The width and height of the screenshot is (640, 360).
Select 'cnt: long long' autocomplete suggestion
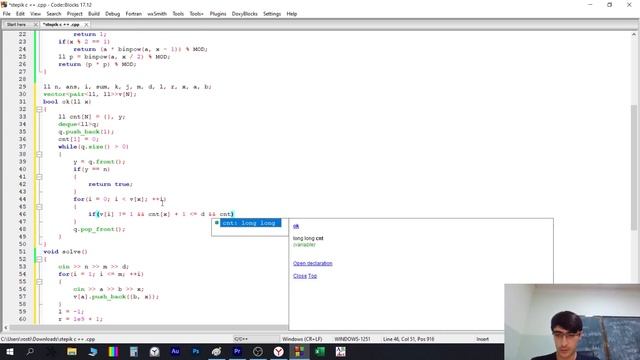250,223
